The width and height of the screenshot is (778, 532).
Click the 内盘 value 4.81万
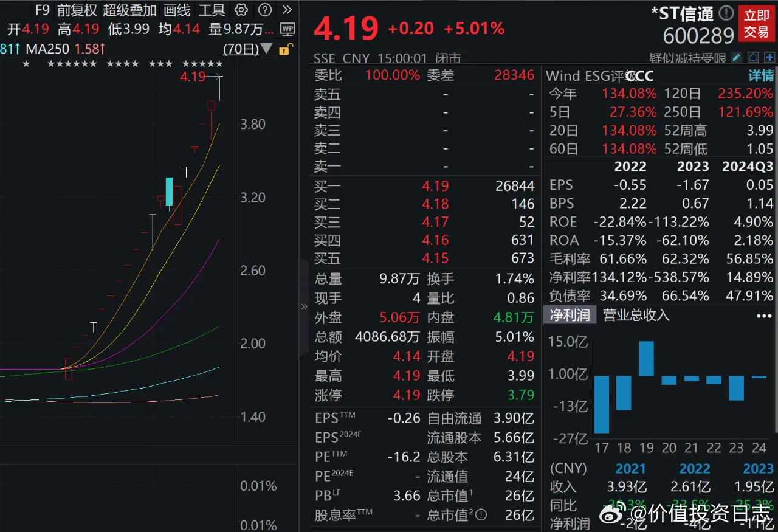pos(514,317)
